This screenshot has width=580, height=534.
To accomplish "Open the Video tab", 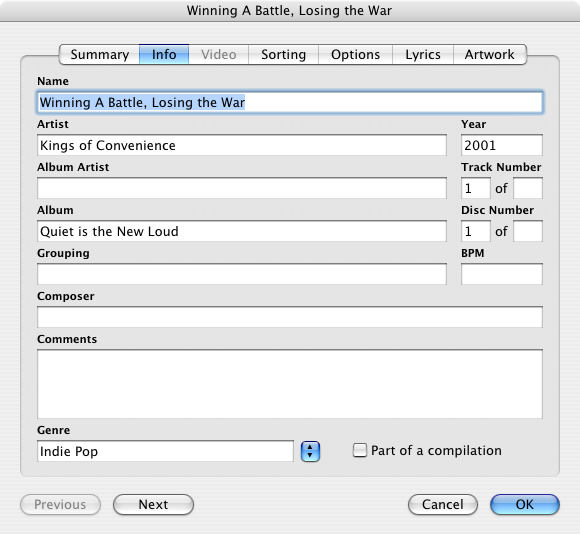I will 219,54.
